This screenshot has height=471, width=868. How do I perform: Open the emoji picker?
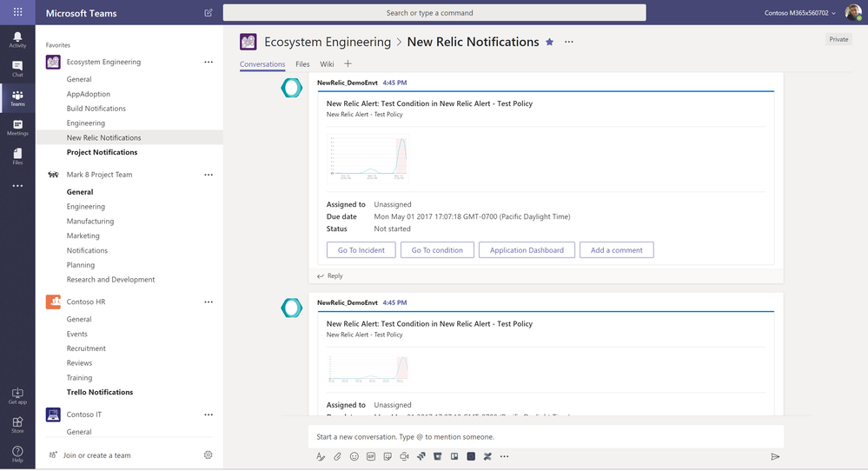click(354, 456)
